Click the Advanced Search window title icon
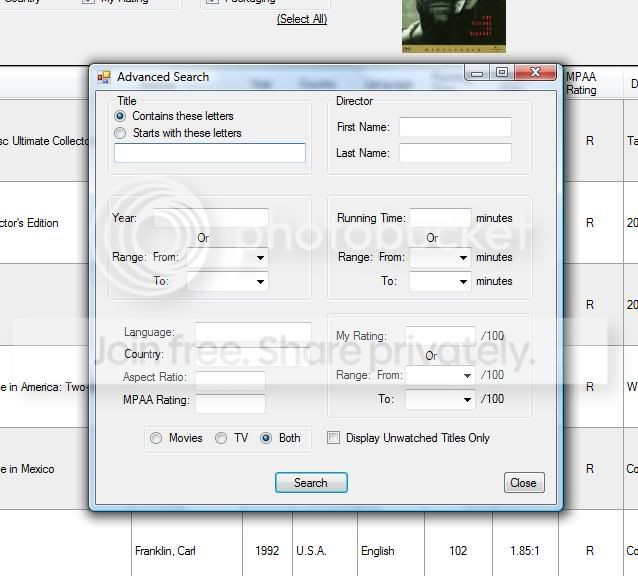The image size is (638, 576). [104, 77]
